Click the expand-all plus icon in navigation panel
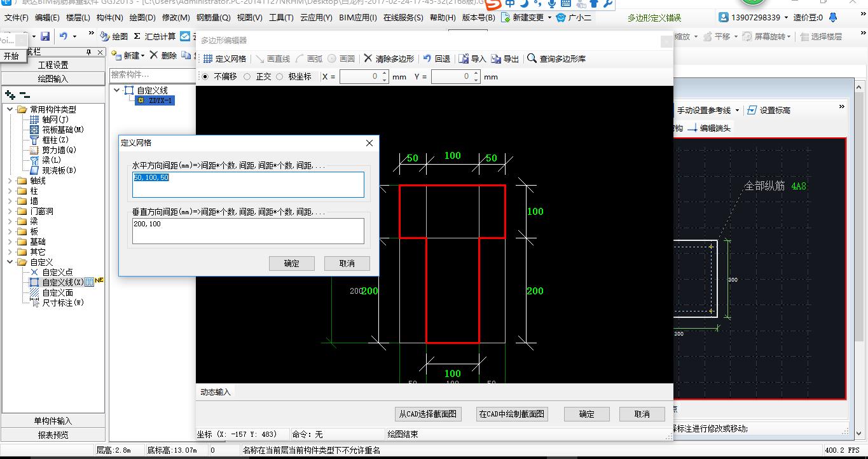 tap(10, 95)
